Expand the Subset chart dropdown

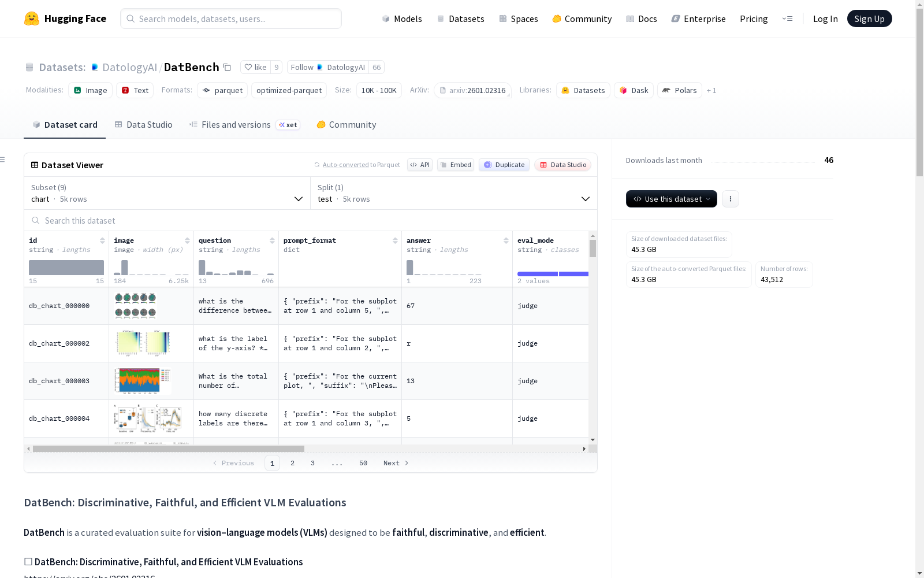(x=167, y=193)
